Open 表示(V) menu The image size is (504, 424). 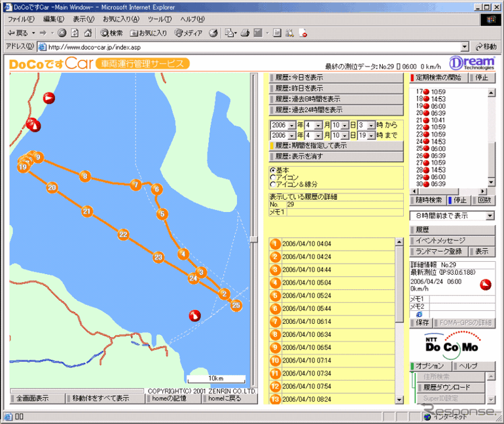click(x=83, y=19)
